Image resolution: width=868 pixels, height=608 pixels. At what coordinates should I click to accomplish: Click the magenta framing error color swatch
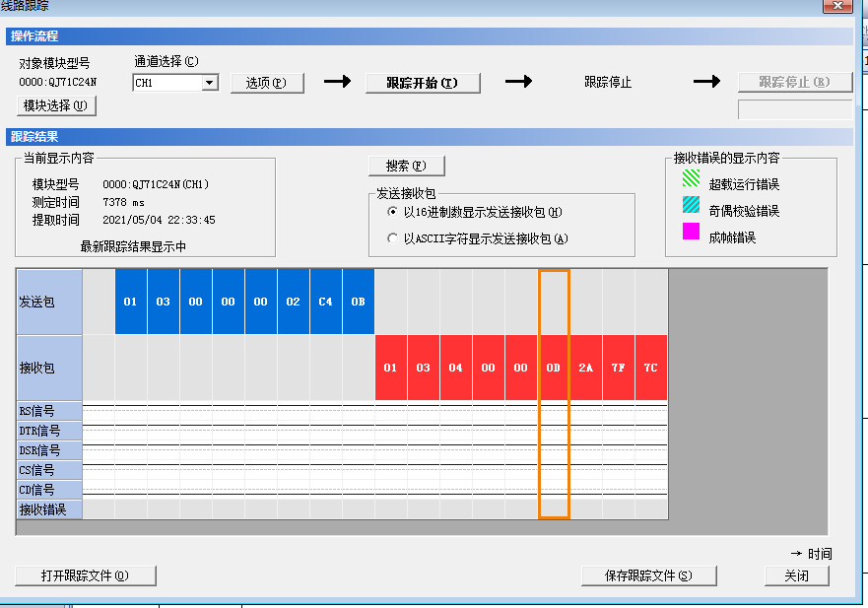[692, 234]
